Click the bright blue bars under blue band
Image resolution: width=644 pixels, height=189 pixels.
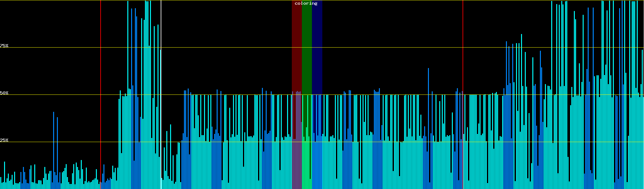tap(317, 157)
